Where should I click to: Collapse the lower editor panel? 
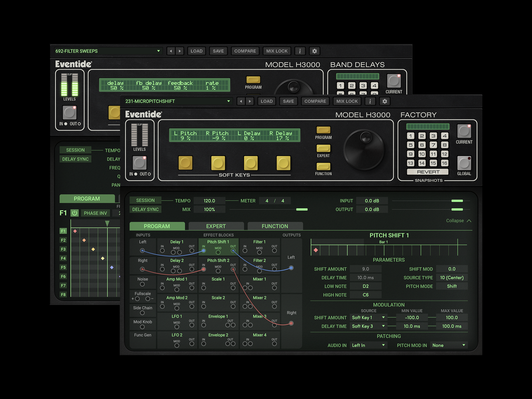pyautogui.click(x=458, y=221)
